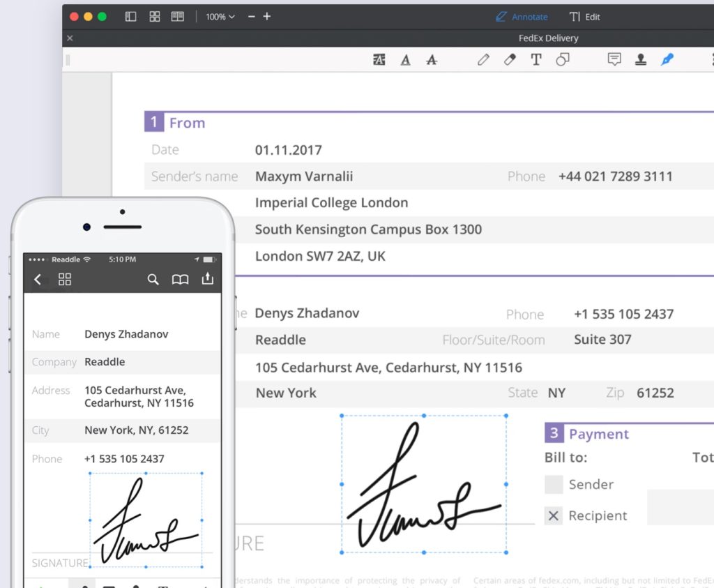Tap the back chevron on the iPhone

tap(38, 279)
